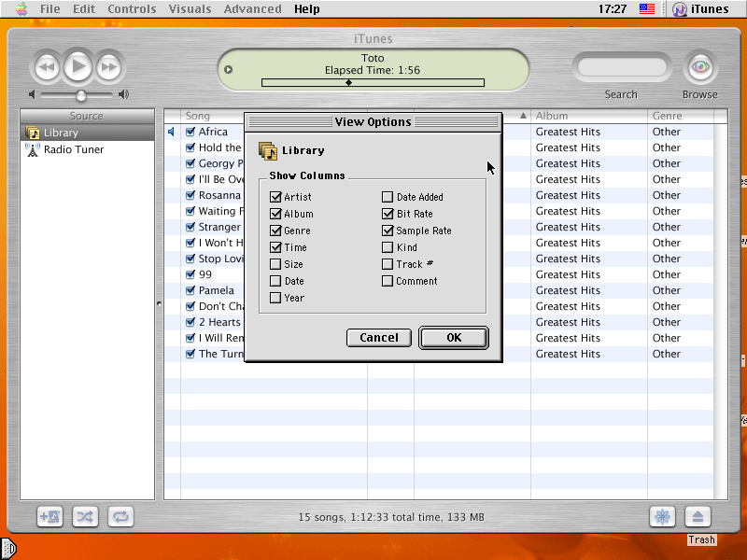Enable the Date column checkbox
This screenshot has height=560, width=747.
pos(275,281)
